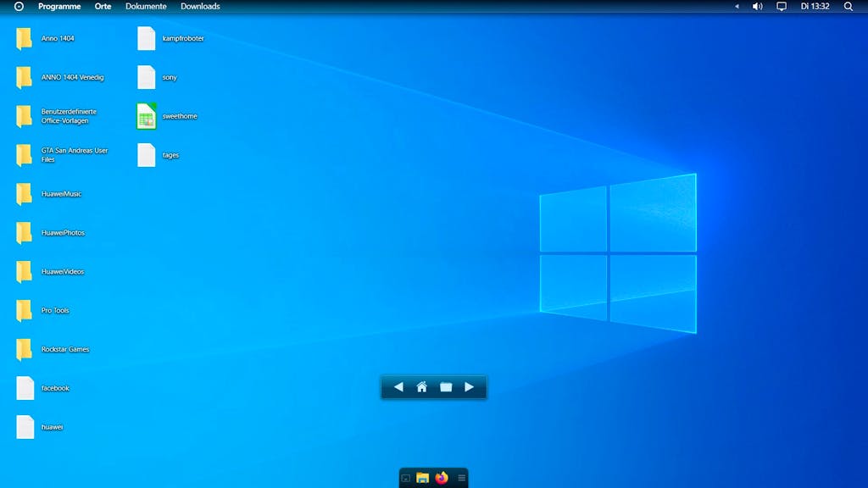This screenshot has height=488, width=868.
Task: Select the huawei file icon
Action: click(25, 427)
